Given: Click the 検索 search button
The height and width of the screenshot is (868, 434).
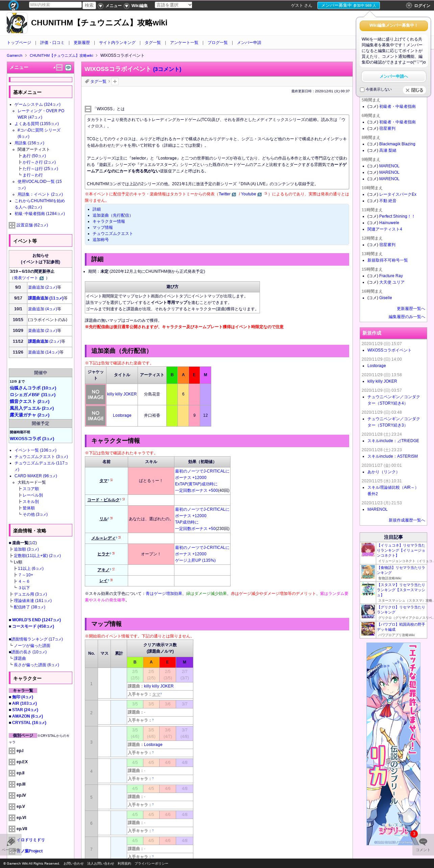Looking at the screenshot, I should point(89,5).
